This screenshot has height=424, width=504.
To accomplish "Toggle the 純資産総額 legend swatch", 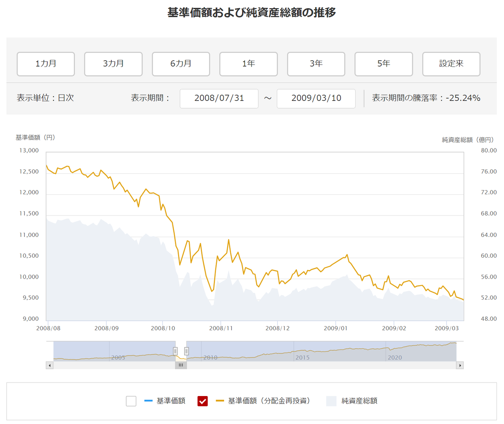I will click(x=332, y=401).
